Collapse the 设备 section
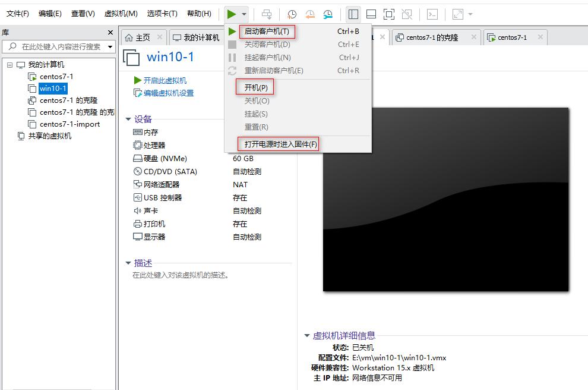588x390 pixels. point(128,118)
